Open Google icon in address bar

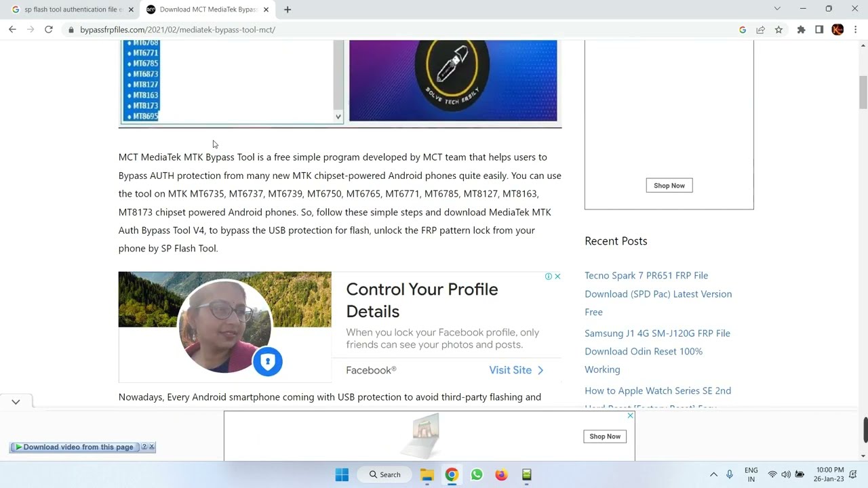click(743, 30)
